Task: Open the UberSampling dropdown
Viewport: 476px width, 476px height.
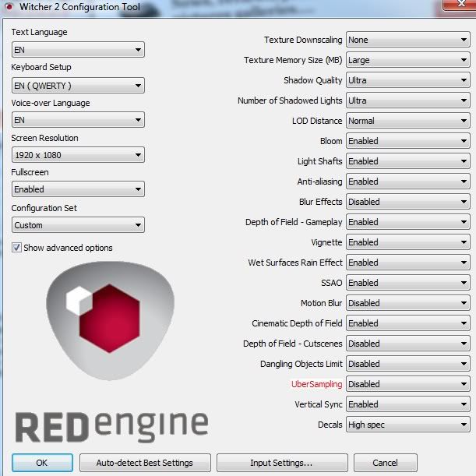Action: [x=408, y=384]
